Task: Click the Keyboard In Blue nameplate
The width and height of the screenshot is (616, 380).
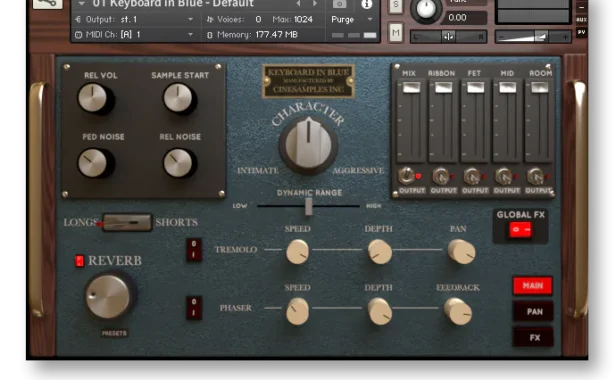Action: 308,81
